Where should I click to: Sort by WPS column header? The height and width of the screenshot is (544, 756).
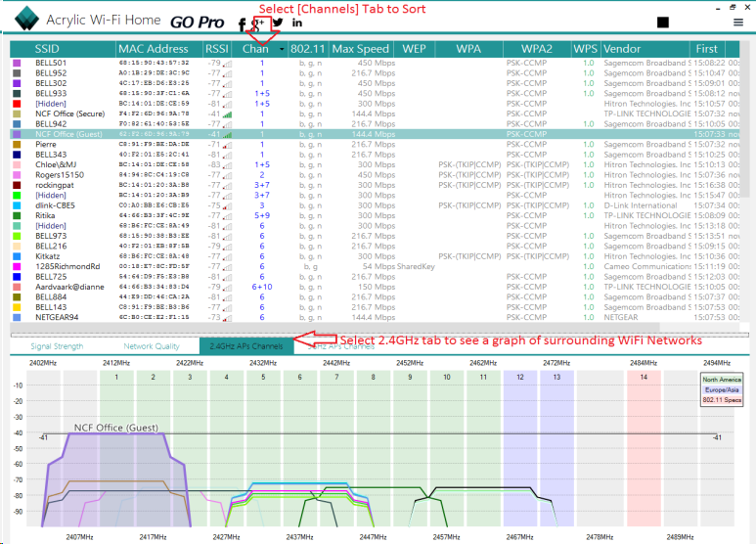tap(586, 49)
